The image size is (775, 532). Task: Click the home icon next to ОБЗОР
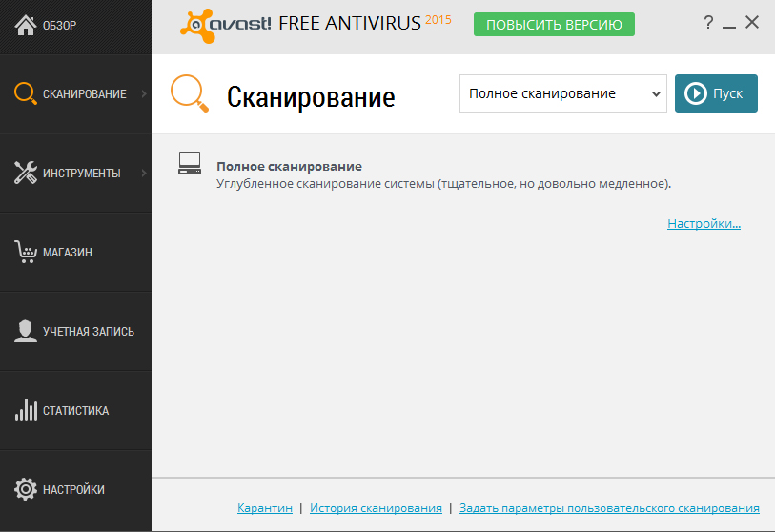click(x=25, y=25)
